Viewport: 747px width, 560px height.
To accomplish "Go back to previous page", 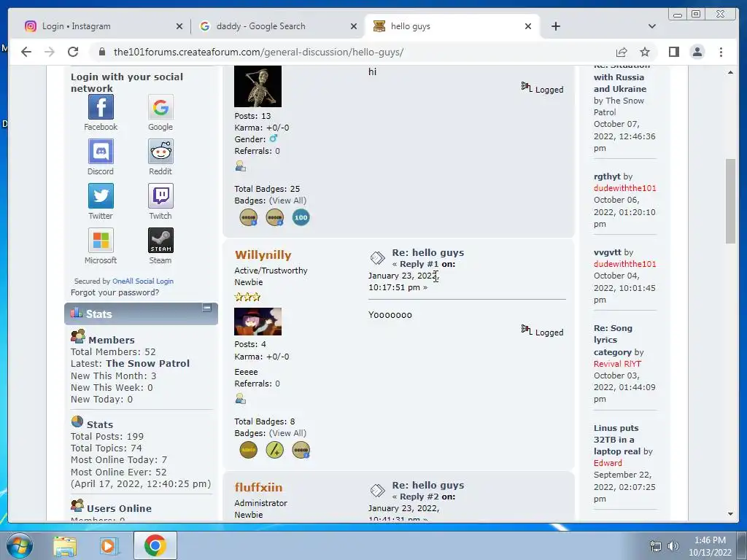I will pos(26,52).
